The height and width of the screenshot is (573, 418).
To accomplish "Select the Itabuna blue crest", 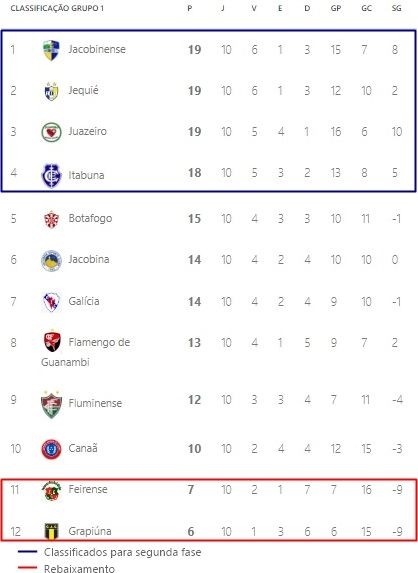I will pyautogui.click(x=51, y=175).
